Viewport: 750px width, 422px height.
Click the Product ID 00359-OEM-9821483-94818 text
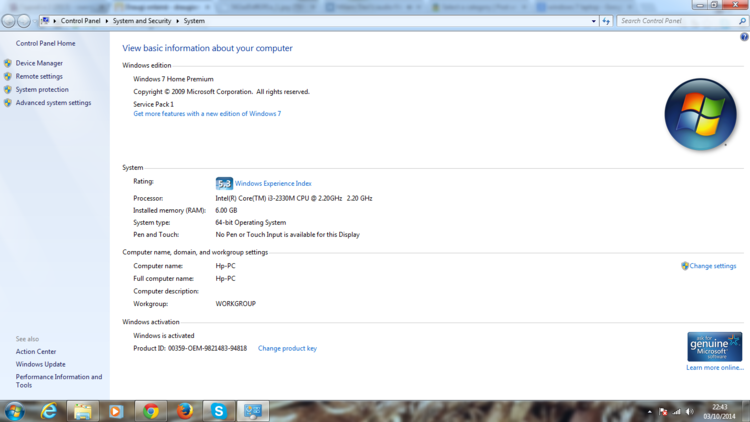[190, 348]
